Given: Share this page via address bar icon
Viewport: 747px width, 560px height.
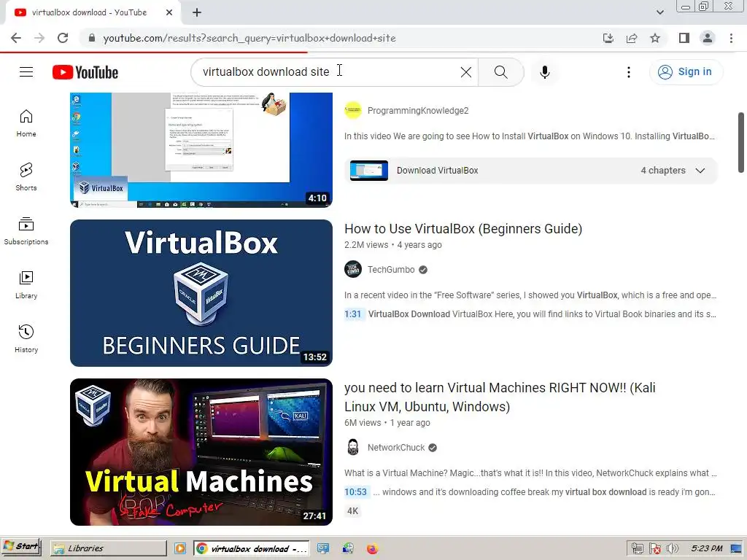Looking at the screenshot, I should point(632,38).
